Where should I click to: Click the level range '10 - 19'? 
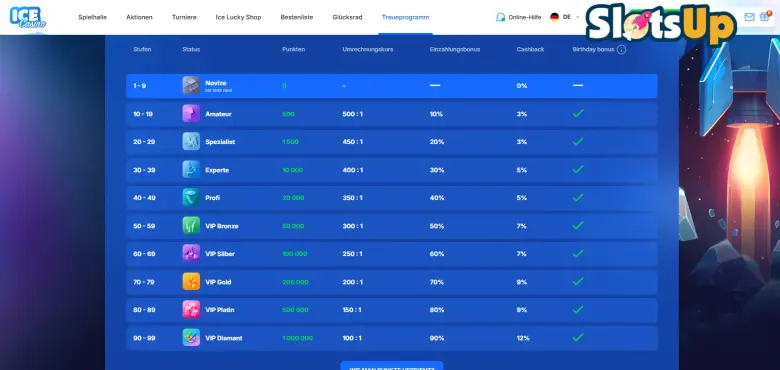click(143, 114)
